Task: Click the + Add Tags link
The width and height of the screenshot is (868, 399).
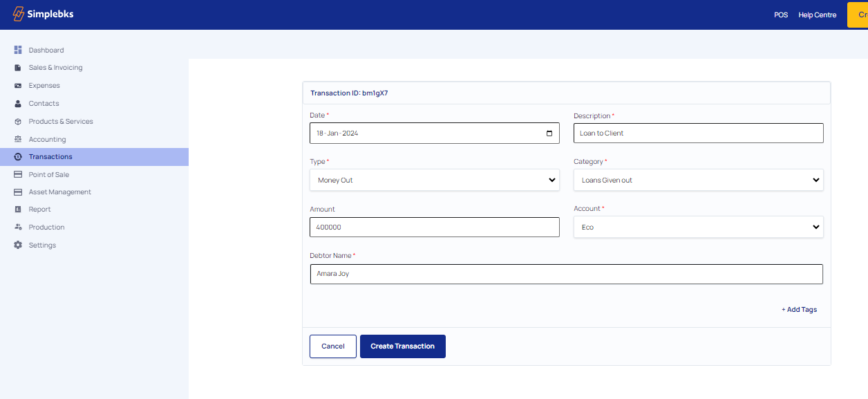Action: coord(799,310)
